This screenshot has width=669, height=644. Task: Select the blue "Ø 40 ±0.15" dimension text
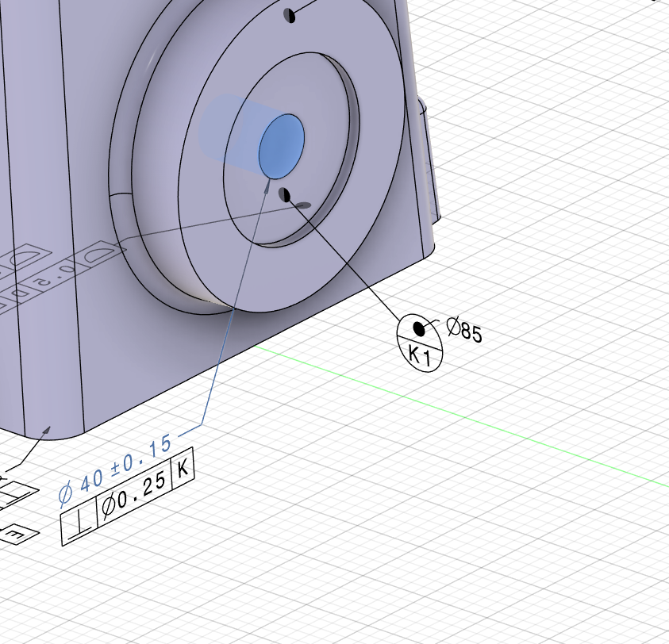pyautogui.click(x=115, y=470)
